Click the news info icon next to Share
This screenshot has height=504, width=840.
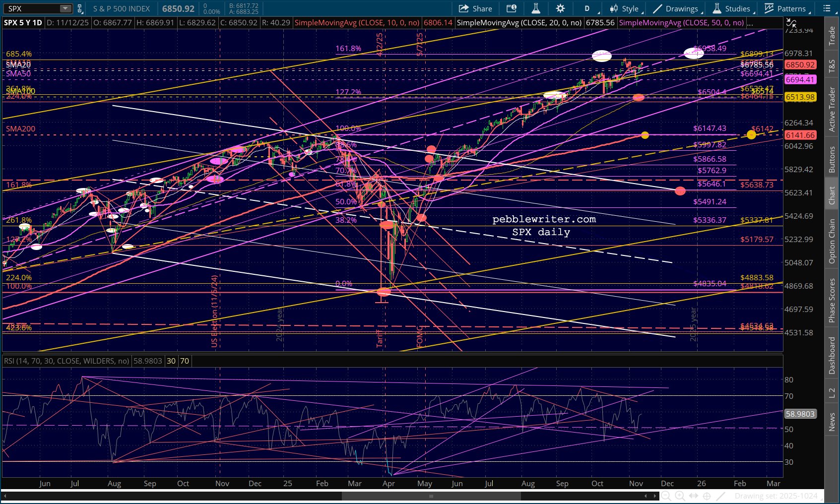click(x=511, y=8)
